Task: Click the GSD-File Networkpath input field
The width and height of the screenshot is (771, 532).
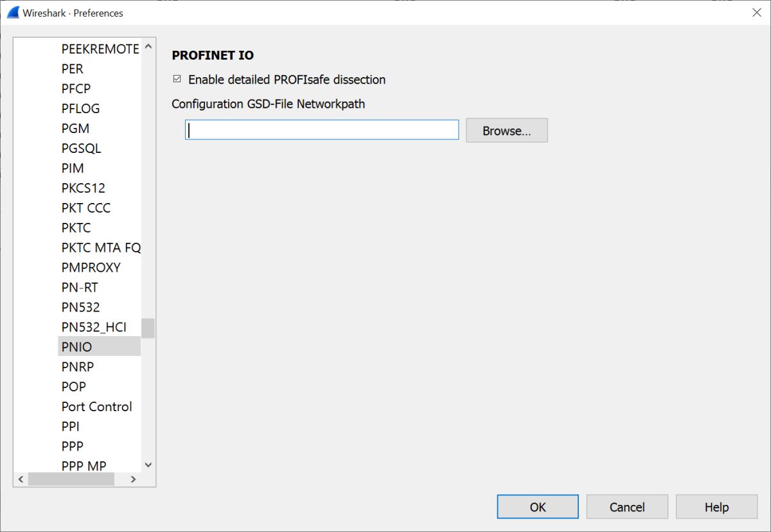Action: 322,130
